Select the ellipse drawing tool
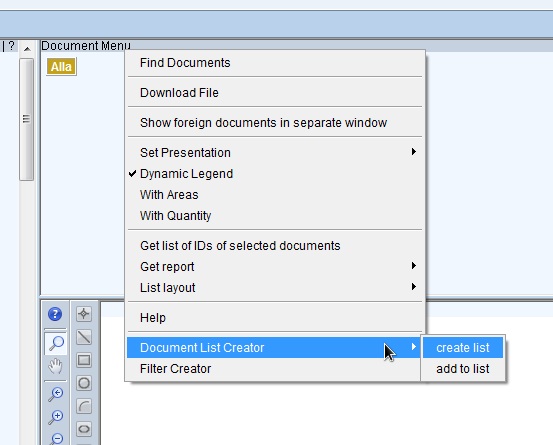Screen dimensions: 553x445 point(84,429)
